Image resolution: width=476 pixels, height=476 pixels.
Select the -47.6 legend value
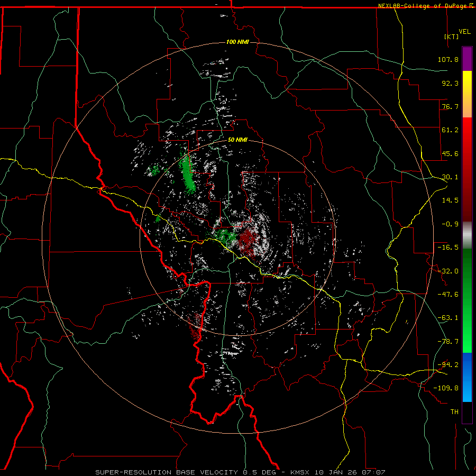448,295
